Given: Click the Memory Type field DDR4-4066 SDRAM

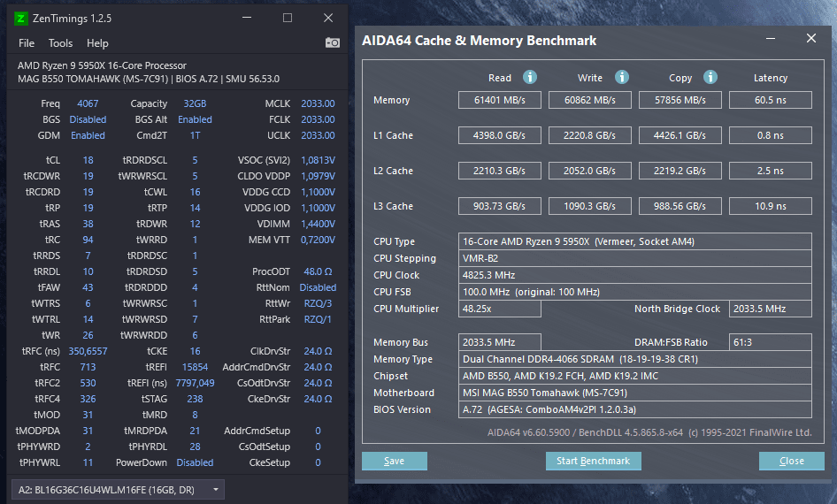Looking at the screenshot, I should coord(634,359).
